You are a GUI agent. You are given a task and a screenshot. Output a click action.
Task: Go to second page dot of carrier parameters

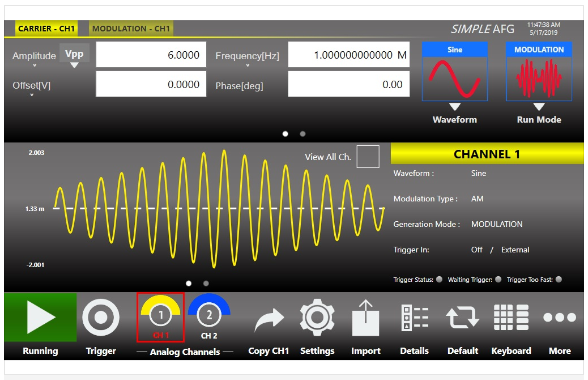(303, 134)
